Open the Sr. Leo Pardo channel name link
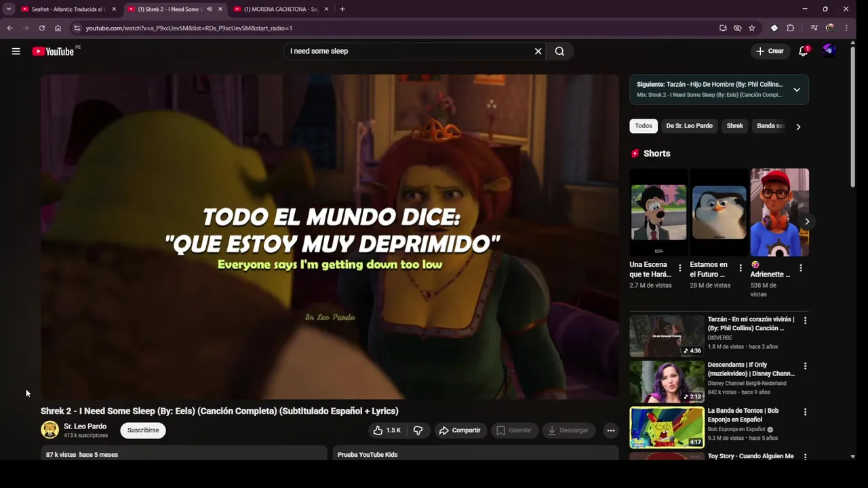Viewport: 868px width, 488px height. (x=85, y=426)
